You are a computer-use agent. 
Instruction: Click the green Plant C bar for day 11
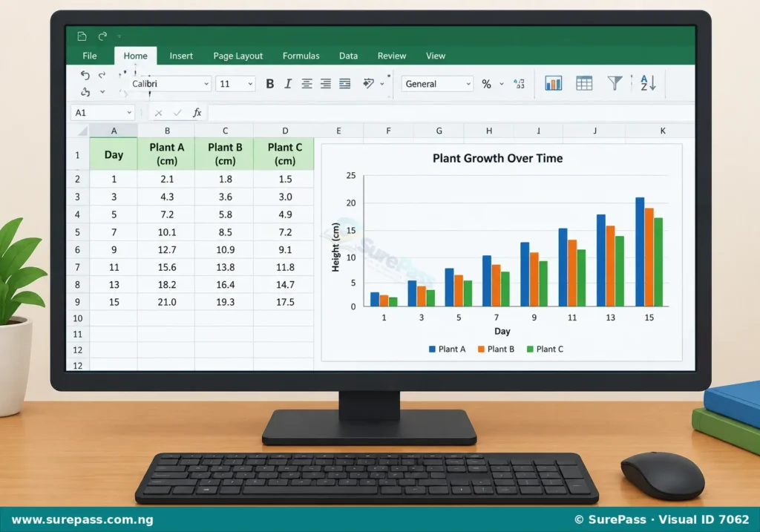[x=581, y=278]
